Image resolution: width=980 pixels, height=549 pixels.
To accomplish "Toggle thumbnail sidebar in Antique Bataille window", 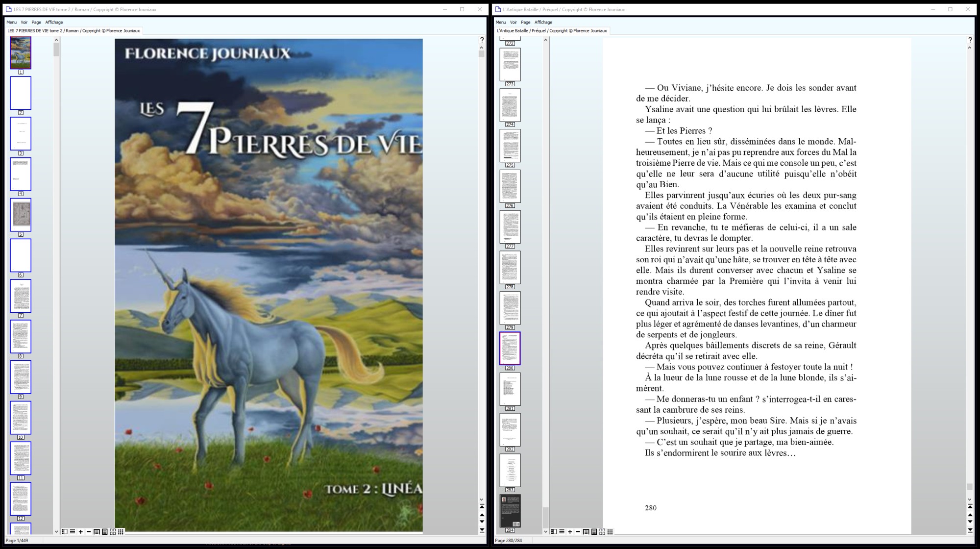I will point(554,532).
